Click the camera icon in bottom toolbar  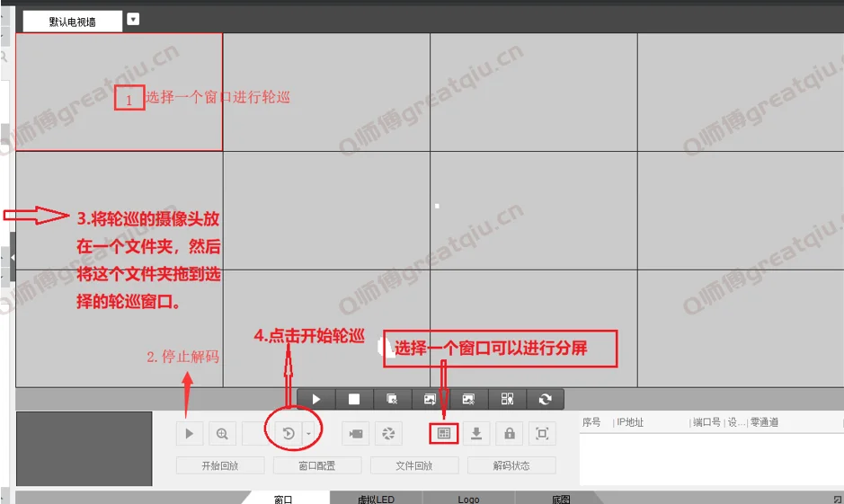coord(356,434)
